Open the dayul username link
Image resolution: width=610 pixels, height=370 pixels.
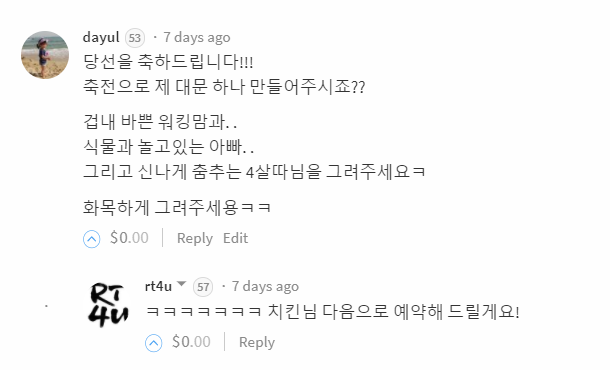[101, 37]
